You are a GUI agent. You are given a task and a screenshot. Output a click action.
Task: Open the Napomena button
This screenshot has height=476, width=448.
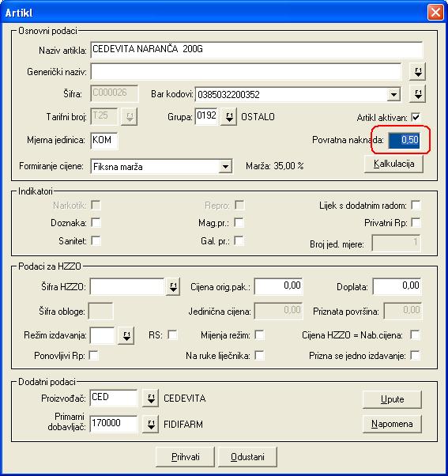[x=392, y=424]
